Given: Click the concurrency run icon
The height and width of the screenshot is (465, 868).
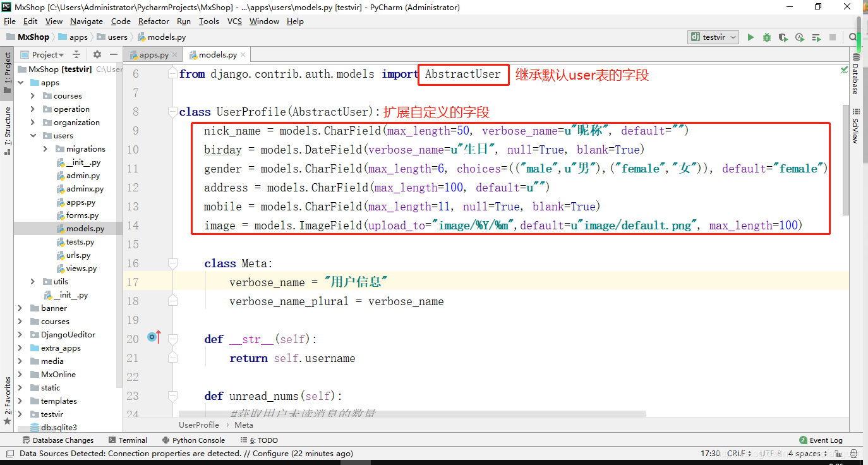Looking at the screenshot, I should (x=816, y=37).
